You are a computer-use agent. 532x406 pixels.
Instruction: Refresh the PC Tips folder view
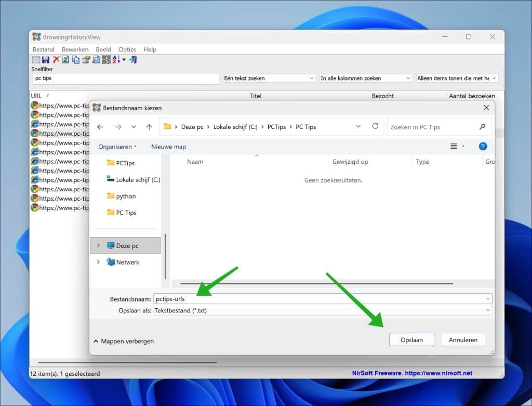(x=375, y=126)
